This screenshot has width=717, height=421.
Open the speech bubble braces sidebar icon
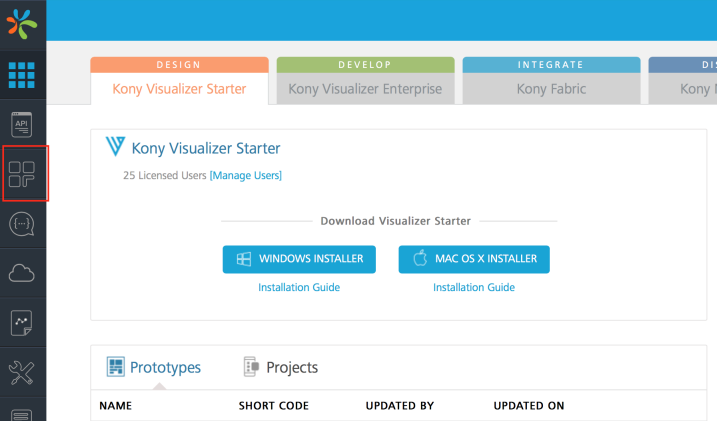point(21,224)
